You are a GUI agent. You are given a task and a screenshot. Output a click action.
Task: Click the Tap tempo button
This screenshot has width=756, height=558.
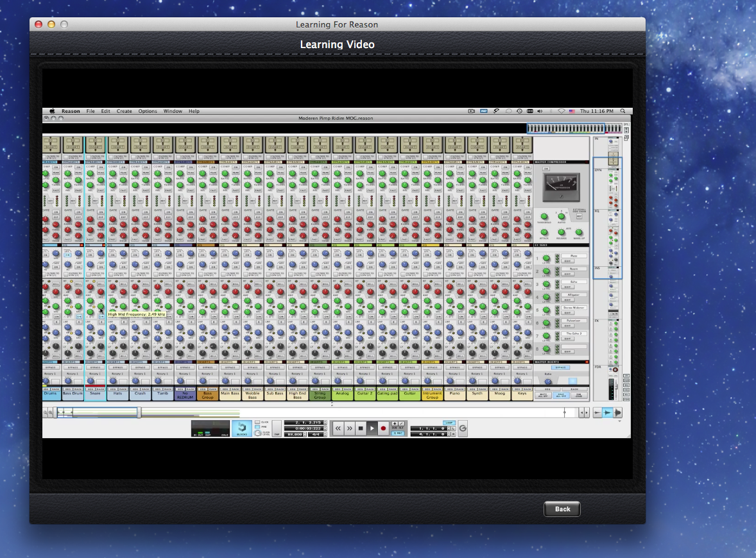pyautogui.click(x=277, y=428)
